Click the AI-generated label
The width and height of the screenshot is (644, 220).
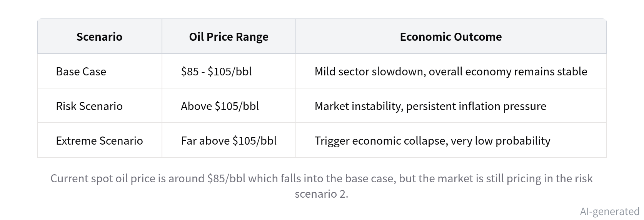pyautogui.click(x=610, y=211)
